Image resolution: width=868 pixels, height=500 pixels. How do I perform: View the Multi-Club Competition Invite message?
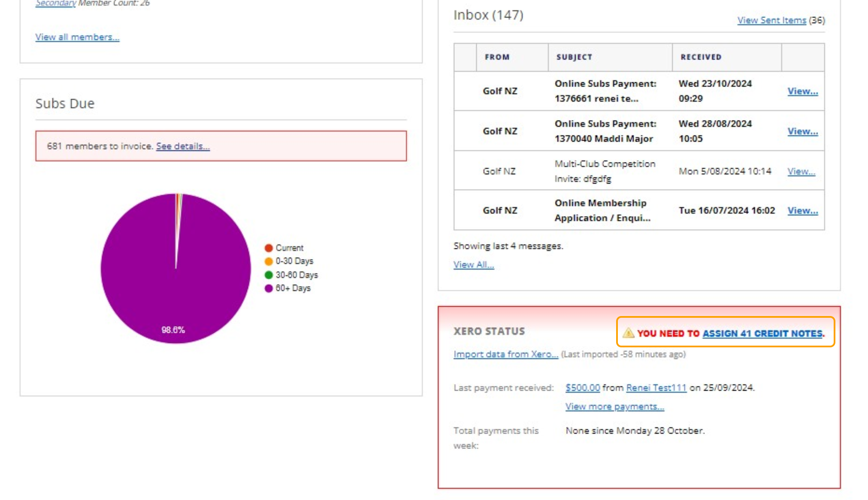(801, 171)
